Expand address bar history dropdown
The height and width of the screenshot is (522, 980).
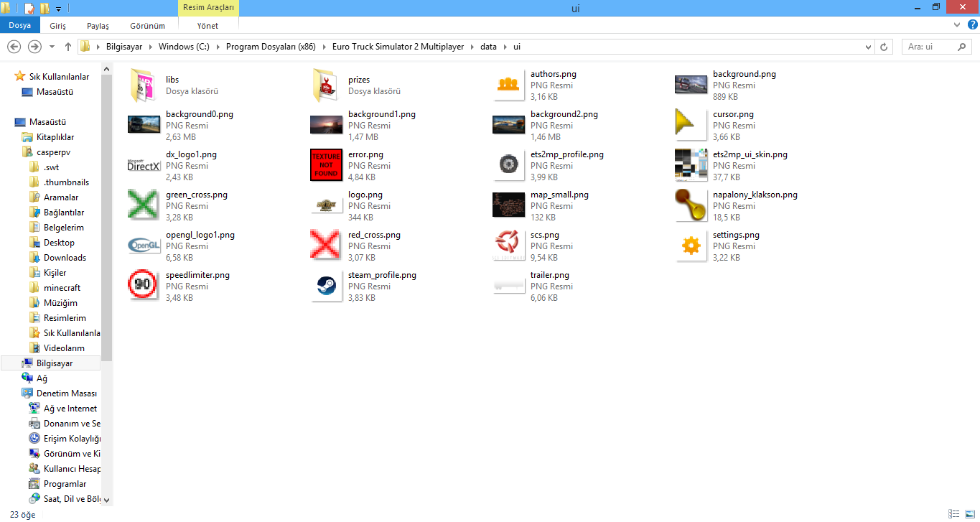point(869,47)
